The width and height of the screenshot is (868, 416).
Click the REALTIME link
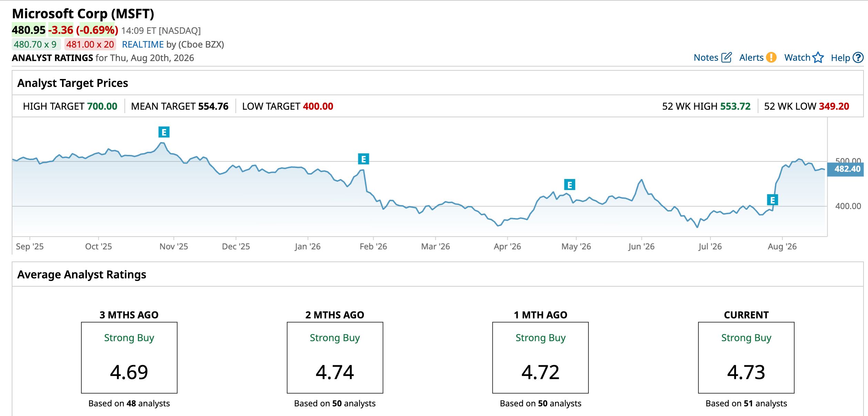(x=143, y=44)
